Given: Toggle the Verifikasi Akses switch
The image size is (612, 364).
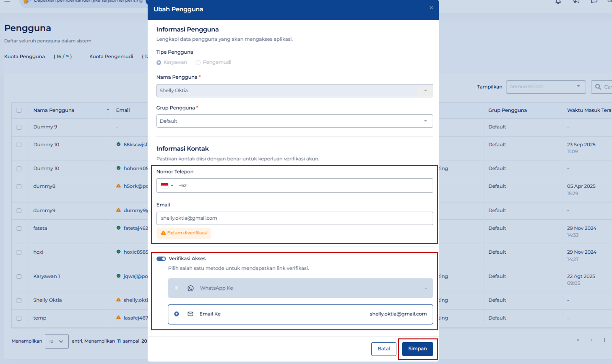Looking at the screenshot, I should [x=161, y=259].
